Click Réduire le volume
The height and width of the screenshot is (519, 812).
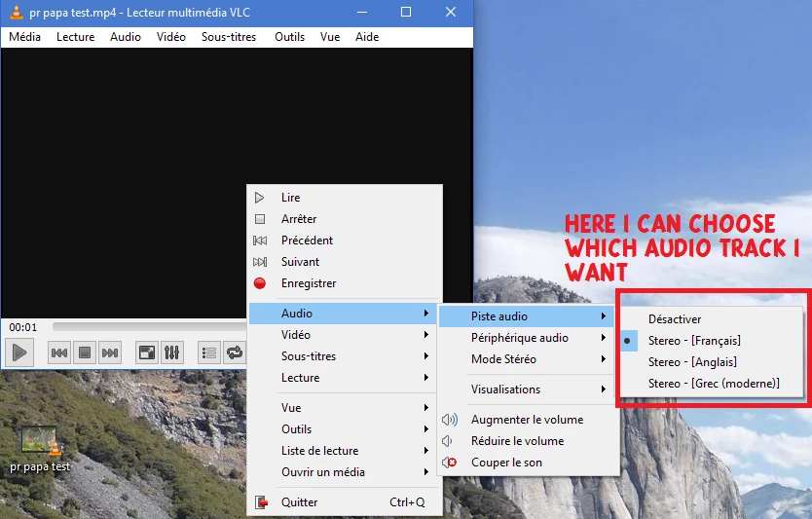529,441
